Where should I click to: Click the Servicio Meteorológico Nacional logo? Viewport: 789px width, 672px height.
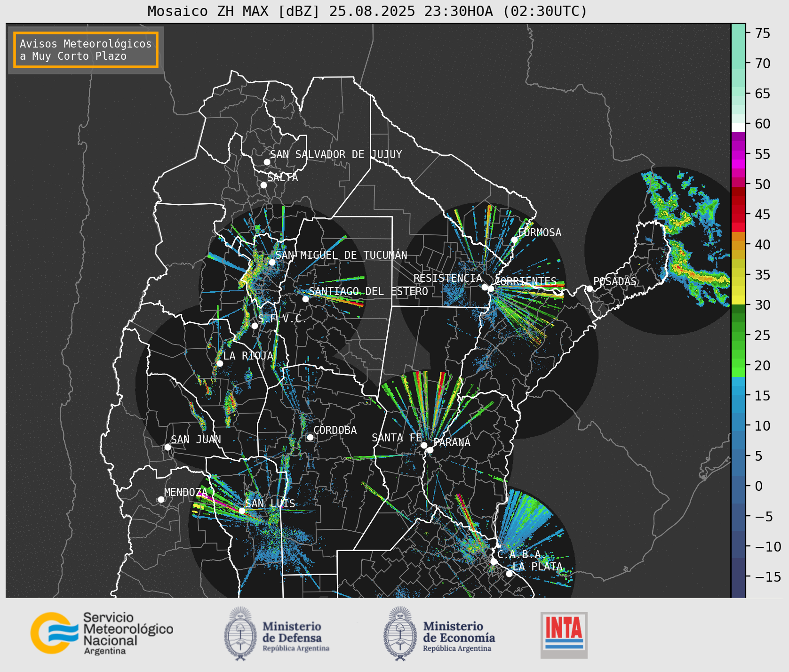click(102, 633)
